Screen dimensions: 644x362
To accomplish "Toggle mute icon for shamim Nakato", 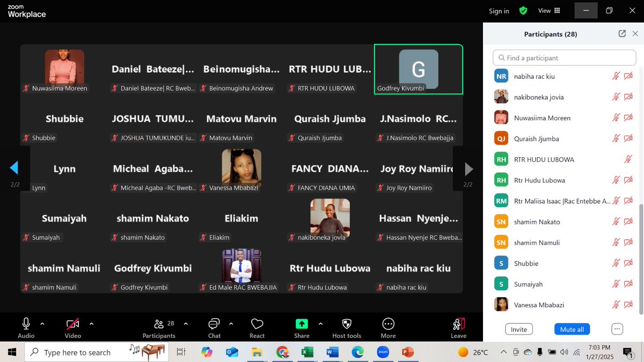I will (x=616, y=221).
